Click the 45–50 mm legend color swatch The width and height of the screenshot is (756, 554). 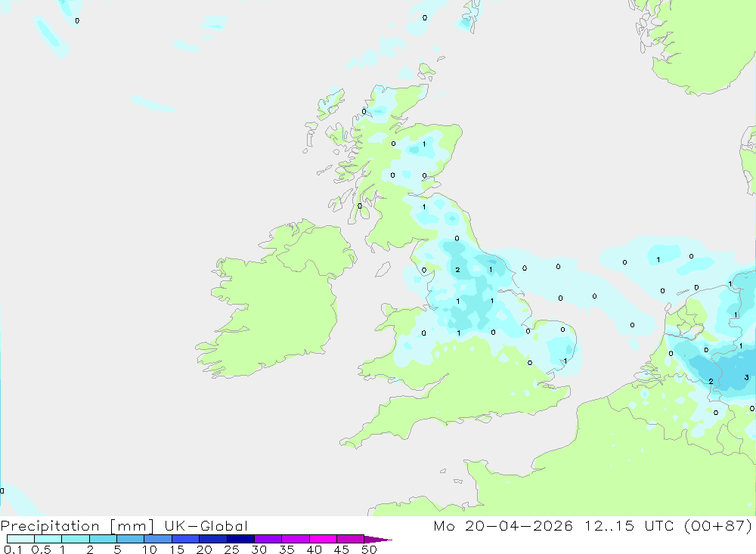pyautogui.click(x=351, y=539)
